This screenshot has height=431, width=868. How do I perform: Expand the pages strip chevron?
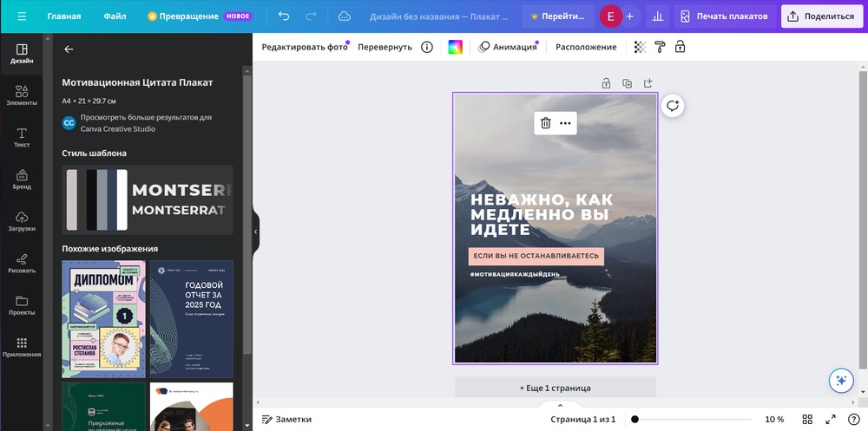coord(560,406)
